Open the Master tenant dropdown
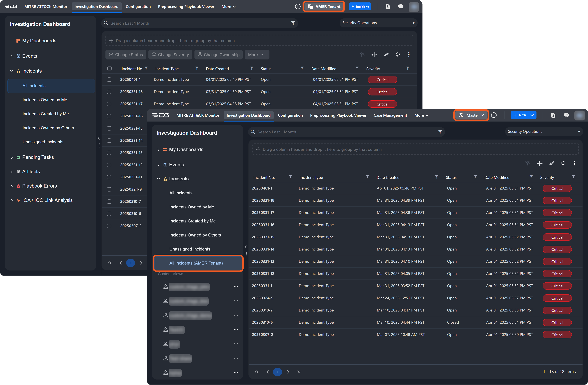The height and width of the screenshot is (385, 588). pos(471,115)
